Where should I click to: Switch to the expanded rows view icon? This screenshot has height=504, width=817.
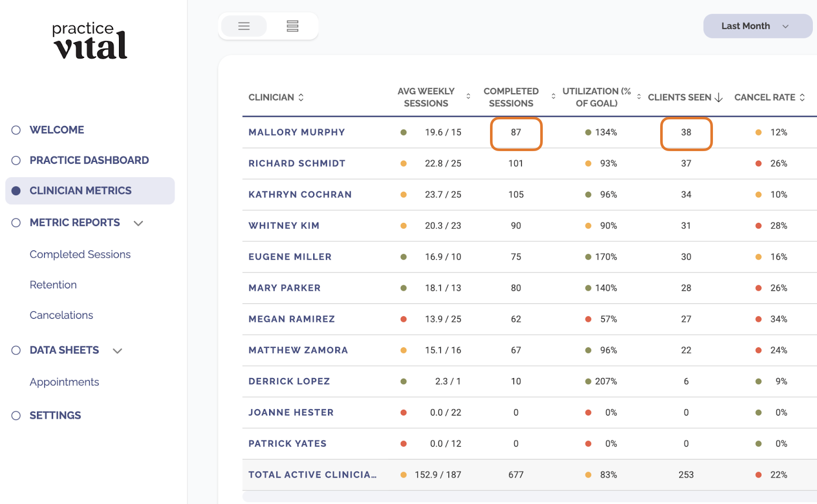[x=292, y=26]
